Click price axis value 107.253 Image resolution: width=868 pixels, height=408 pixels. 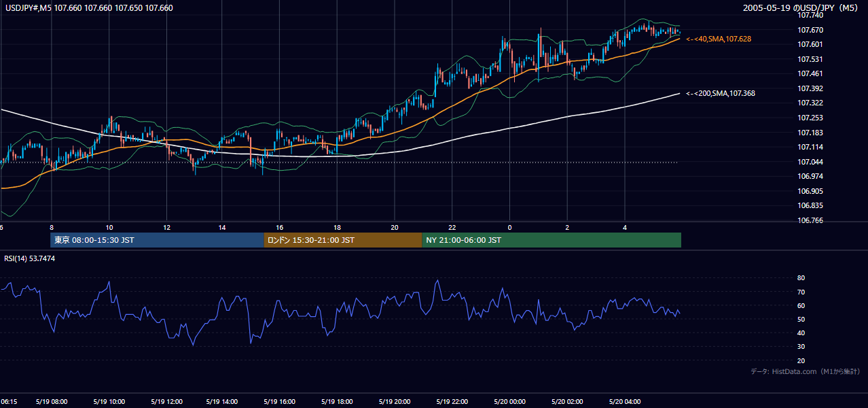pos(810,118)
